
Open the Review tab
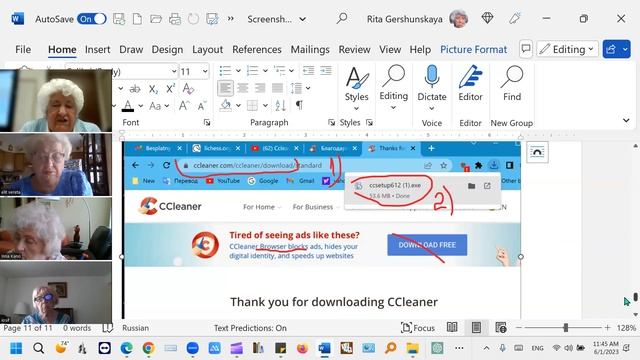[354, 49]
